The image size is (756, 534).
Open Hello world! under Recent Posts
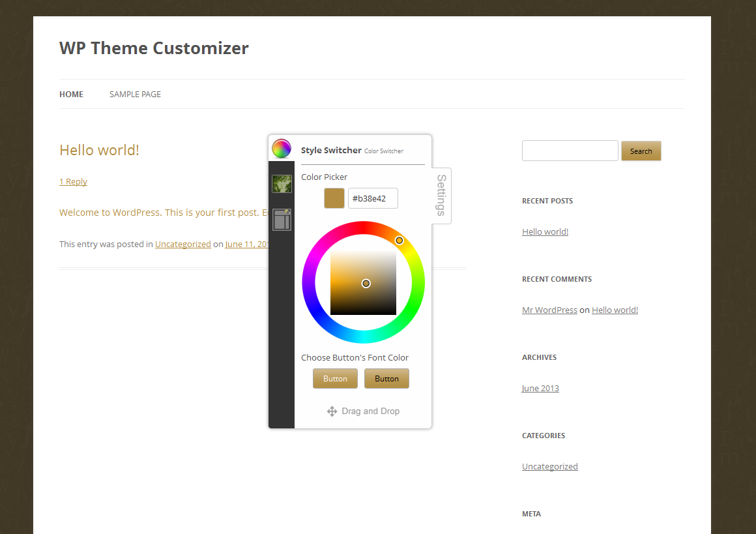click(x=545, y=231)
